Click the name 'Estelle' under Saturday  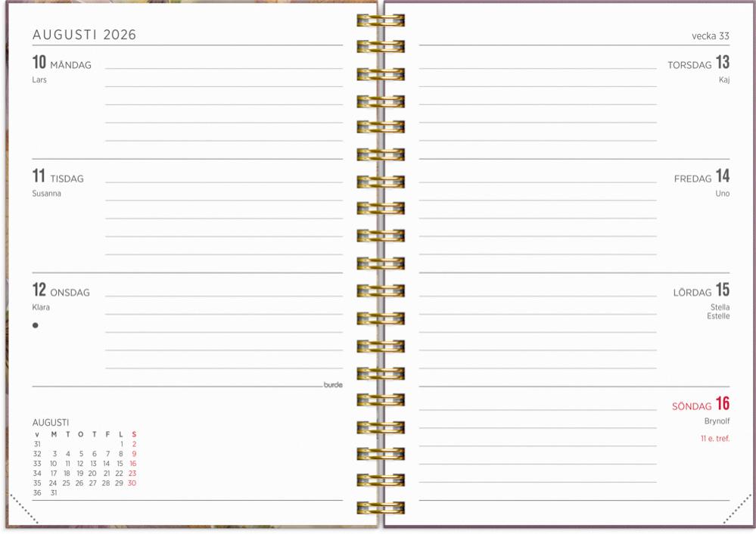pos(718,316)
